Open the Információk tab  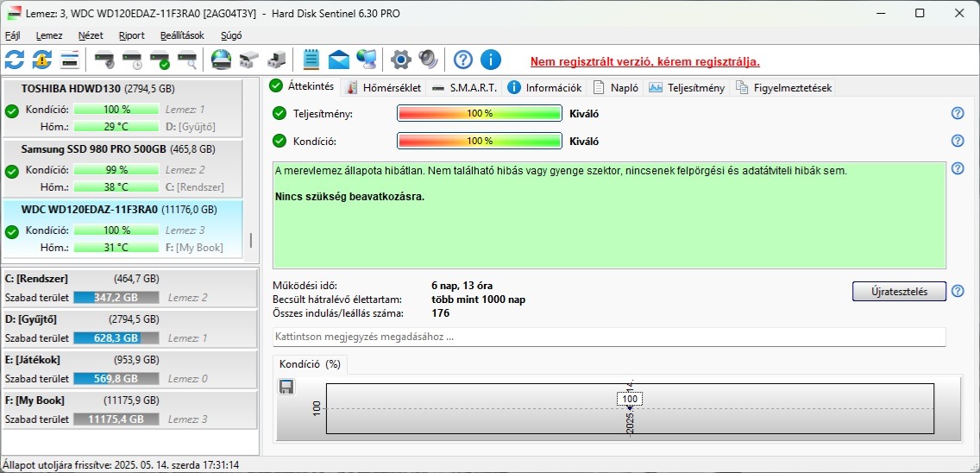(545, 87)
